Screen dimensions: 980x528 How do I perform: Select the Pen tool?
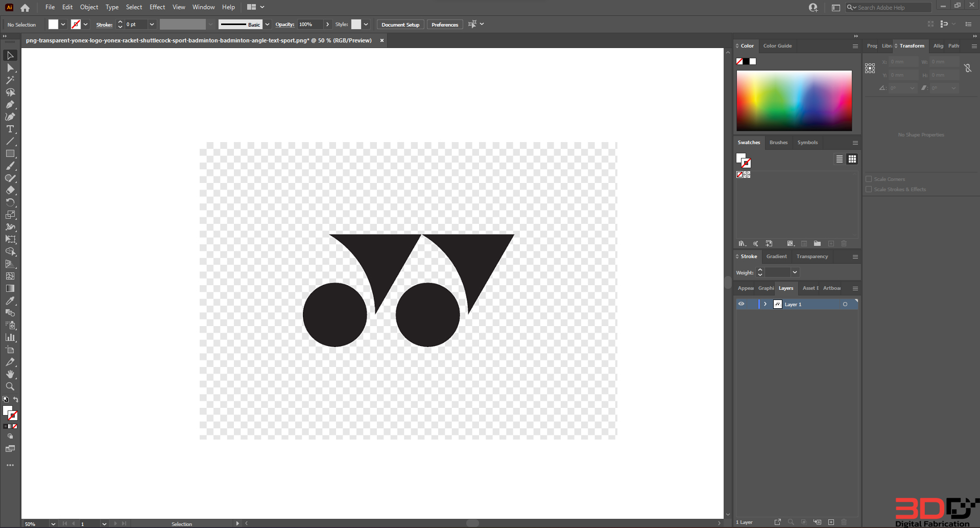10,105
